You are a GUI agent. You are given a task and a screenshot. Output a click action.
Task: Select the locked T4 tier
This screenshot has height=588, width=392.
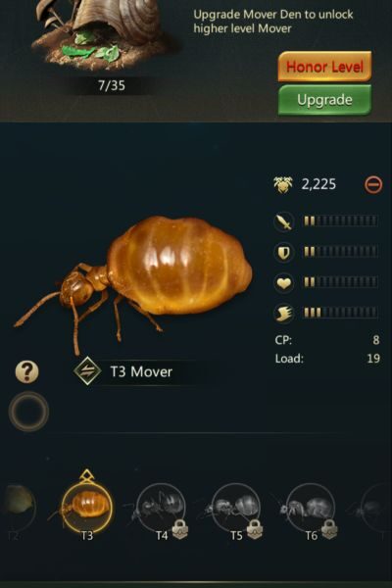(x=161, y=508)
